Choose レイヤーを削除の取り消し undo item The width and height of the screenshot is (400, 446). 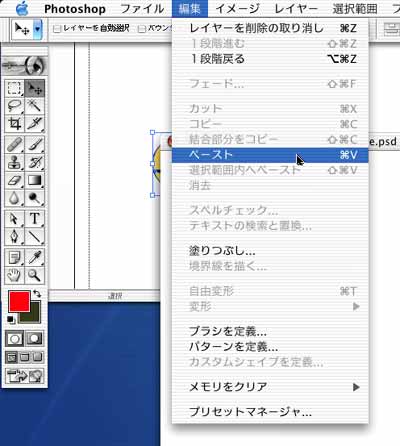pyautogui.click(x=270, y=28)
